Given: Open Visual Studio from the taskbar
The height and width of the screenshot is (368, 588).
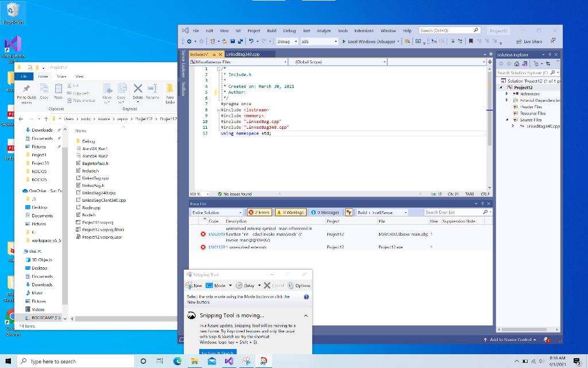Looking at the screenshot, I should coord(229,361).
